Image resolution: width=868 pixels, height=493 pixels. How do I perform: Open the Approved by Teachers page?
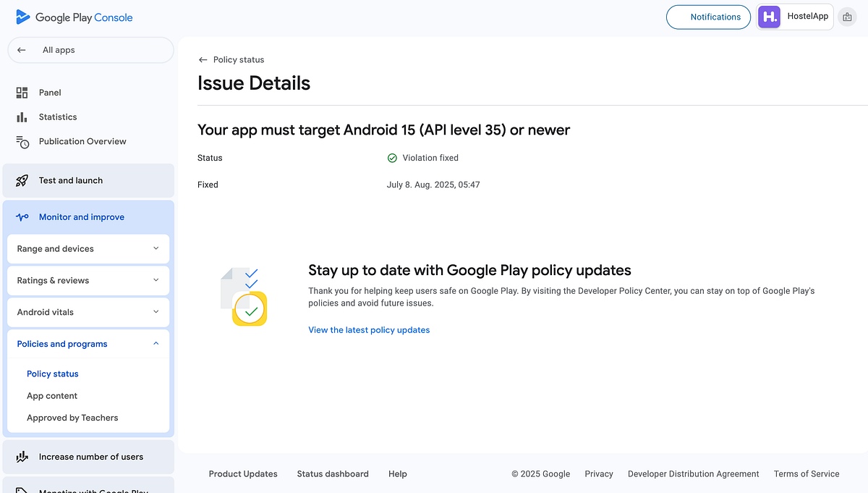pyautogui.click(x=72, y=418)
